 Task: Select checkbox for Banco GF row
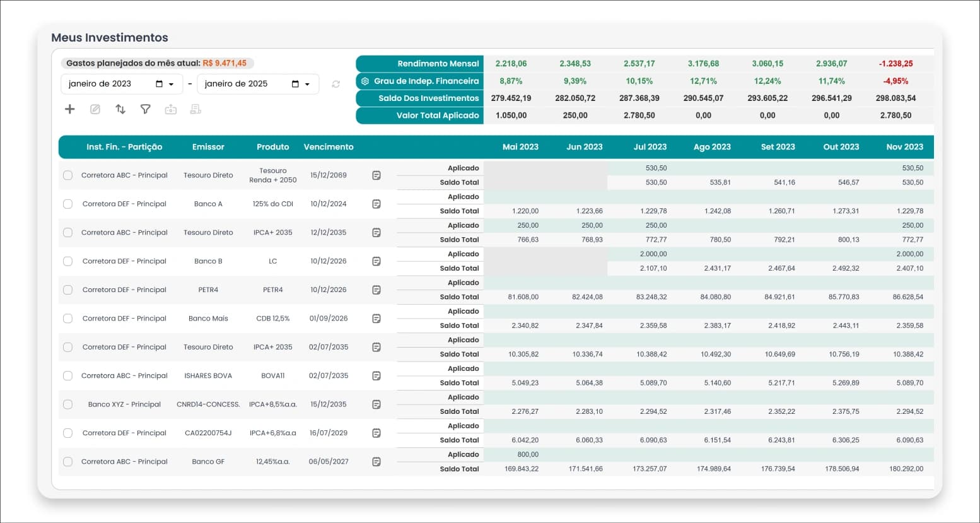(x=68, y=462)
